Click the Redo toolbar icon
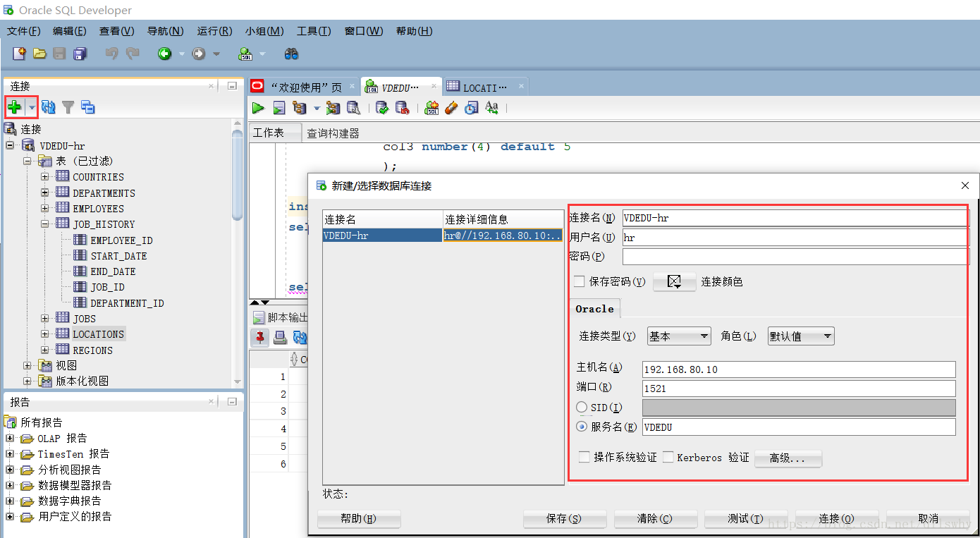Screen dimensions: 980x538 132,54
